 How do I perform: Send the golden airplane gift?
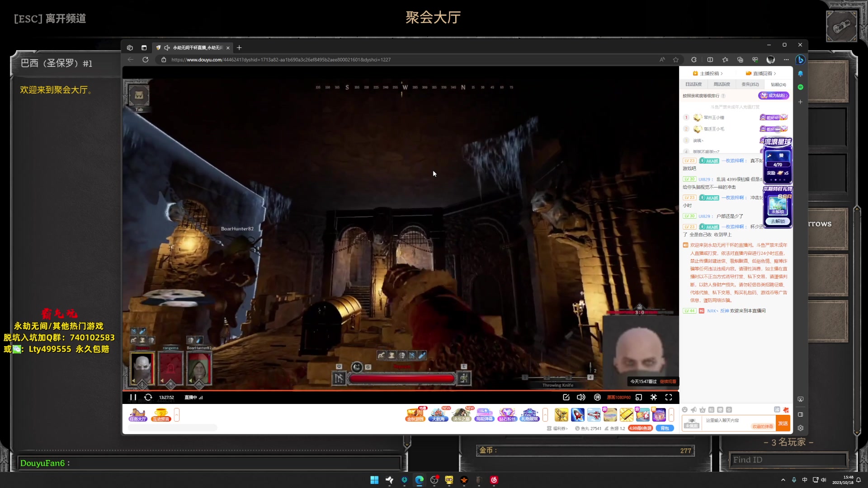[x=561, y=414]
